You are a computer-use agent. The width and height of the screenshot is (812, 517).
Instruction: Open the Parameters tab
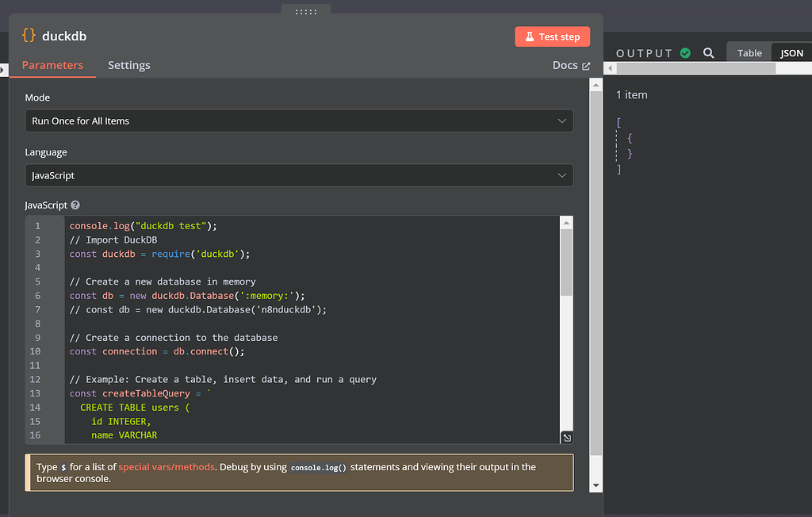click(52, 65)
